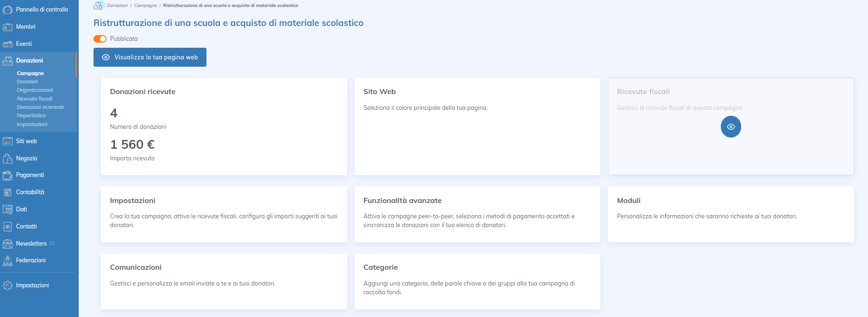Collapse the Donazioni sidebar section
The height and width of the screenshot is (317, 868).
[30, 61]
